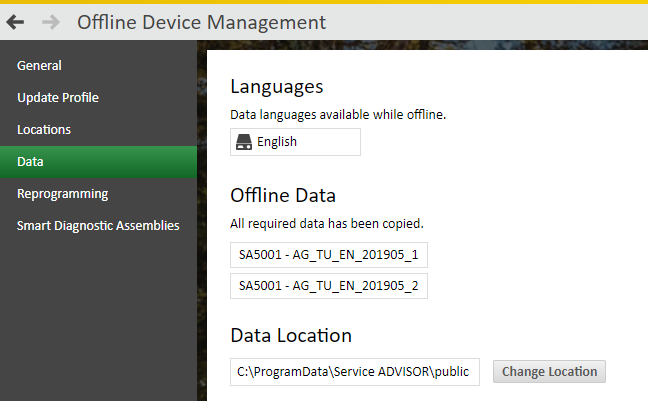Click 'All required data has been copied' text
648x401 pixels.
tap(326, 224)
